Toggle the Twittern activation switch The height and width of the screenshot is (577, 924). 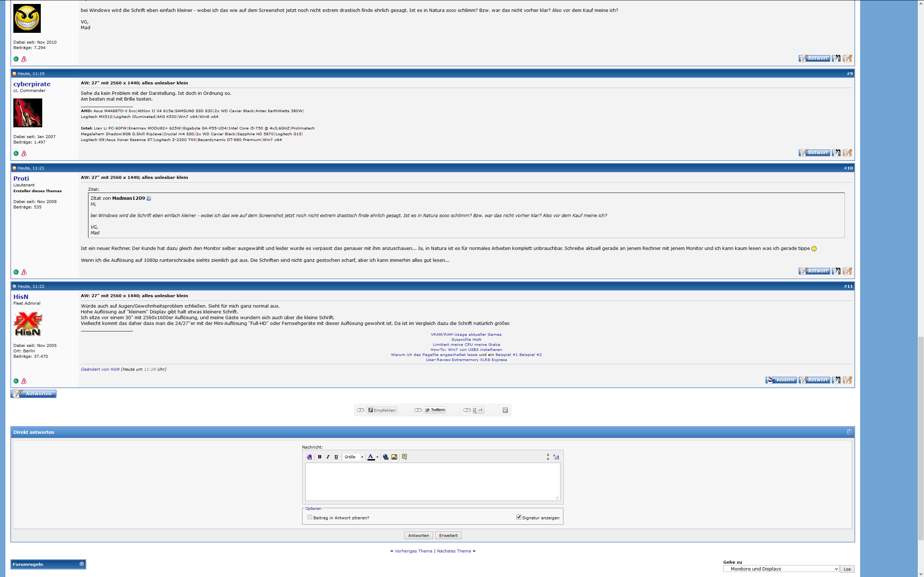(418, 410)
